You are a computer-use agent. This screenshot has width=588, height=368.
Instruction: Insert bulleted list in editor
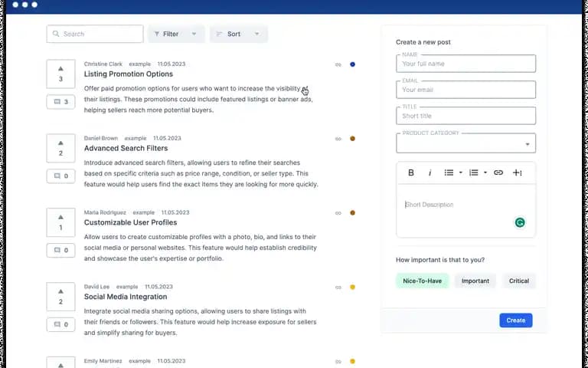(x=449, y=172)
